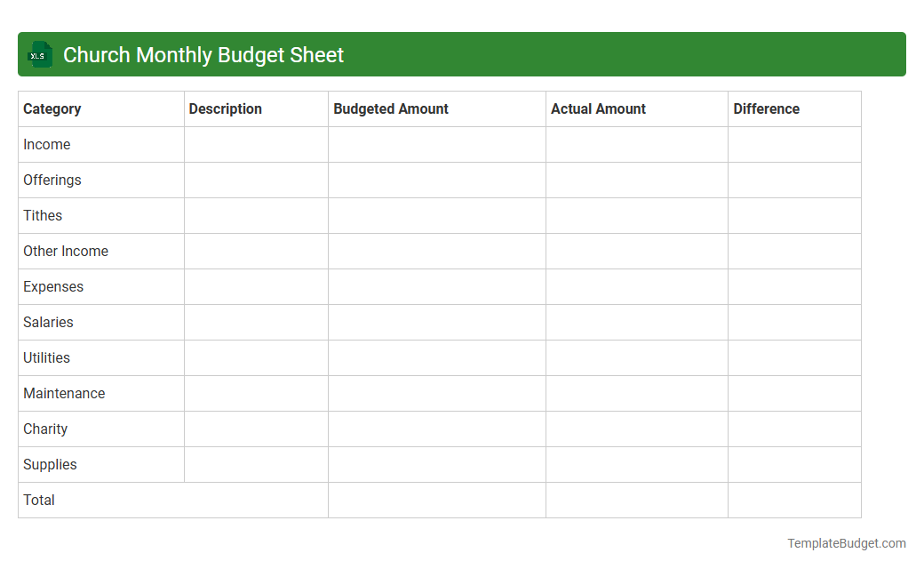Click the Supplies row heading
924x569 pixels.
point(50,464)
